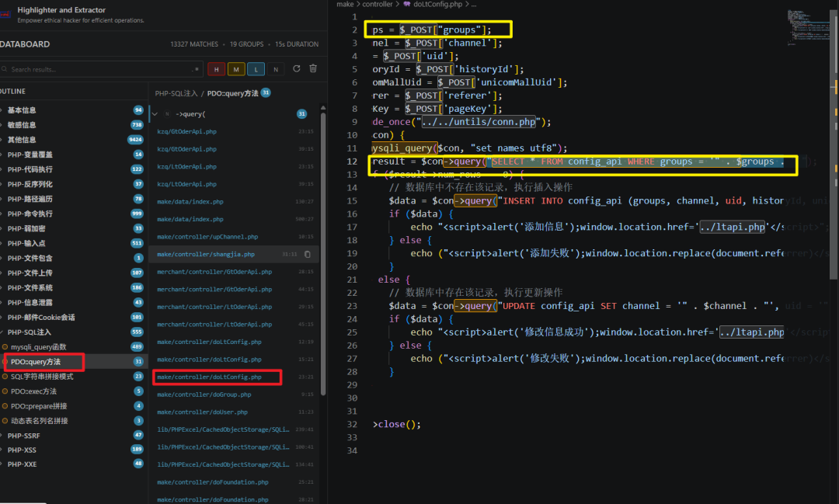Screen dimensions: 839x504
Task: Toggle the N severity filter
Action: 276,69
